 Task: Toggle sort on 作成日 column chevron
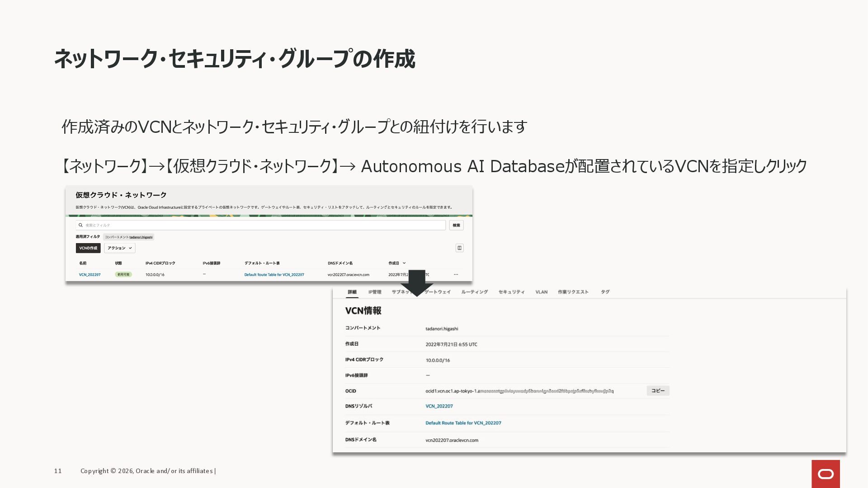pos(404,263)
